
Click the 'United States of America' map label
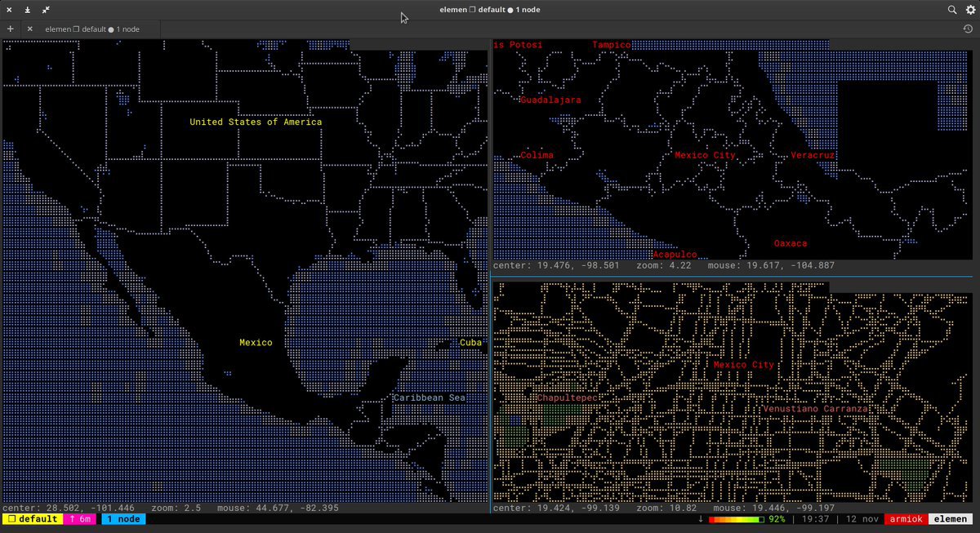256,122
